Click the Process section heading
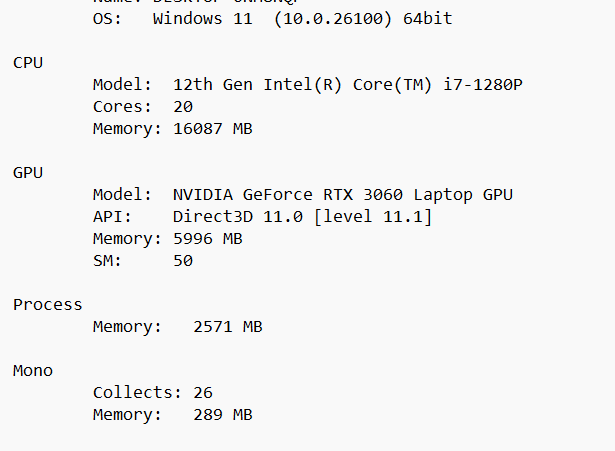Screen dimensions: 615x451 [x=48, y=305]
